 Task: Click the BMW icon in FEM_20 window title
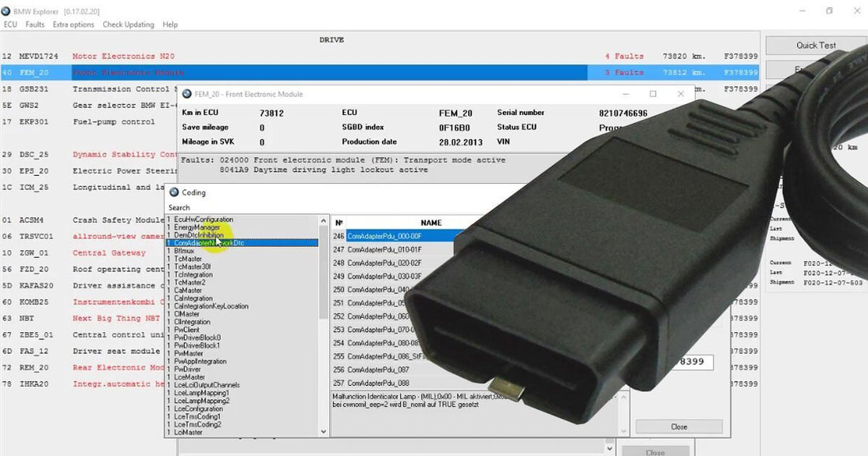[186, 94]
